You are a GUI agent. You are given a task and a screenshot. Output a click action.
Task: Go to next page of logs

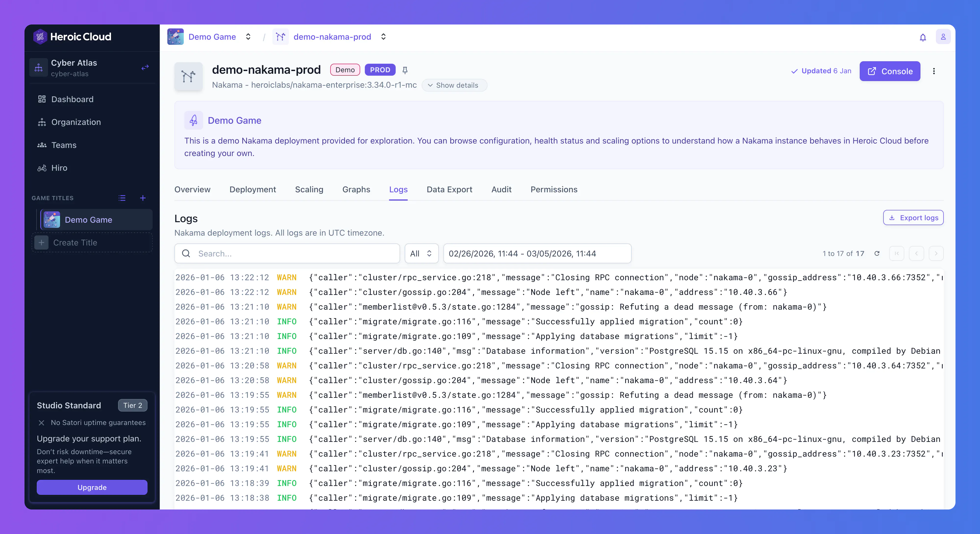(936, 253)
